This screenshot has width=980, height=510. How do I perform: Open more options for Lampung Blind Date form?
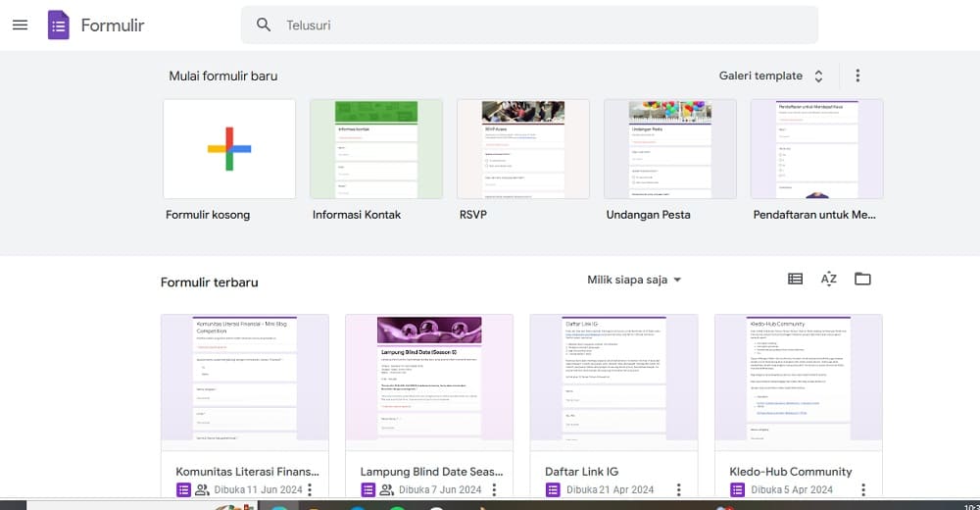pos(494,489)
